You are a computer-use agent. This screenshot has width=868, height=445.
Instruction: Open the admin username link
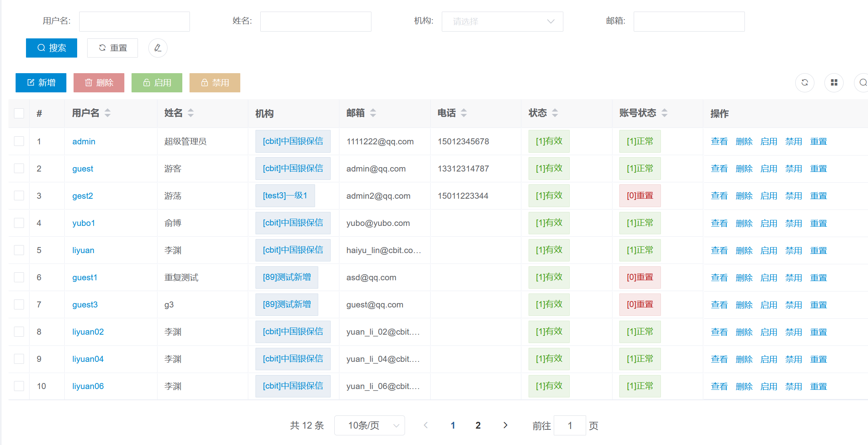[x=84, y=142]
